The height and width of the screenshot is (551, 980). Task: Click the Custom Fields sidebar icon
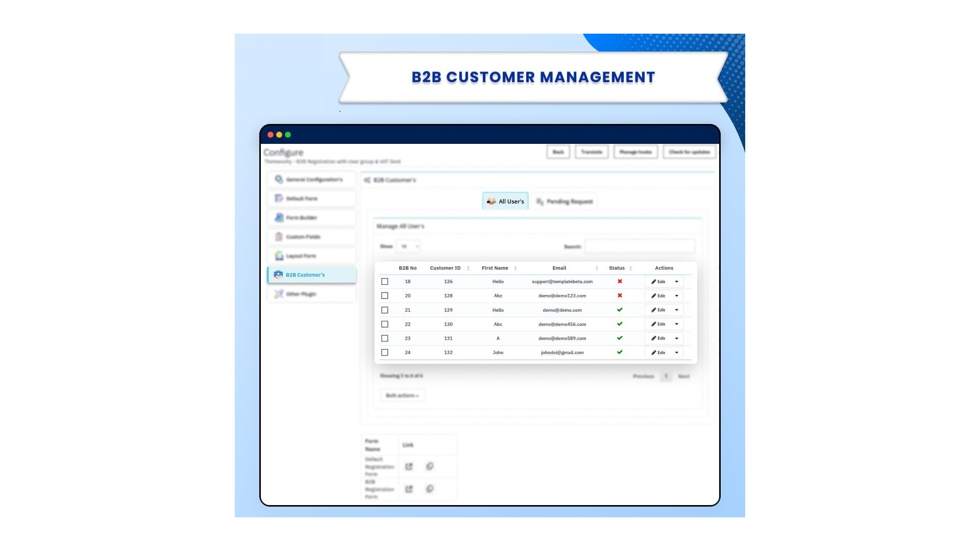click(279, 237)
